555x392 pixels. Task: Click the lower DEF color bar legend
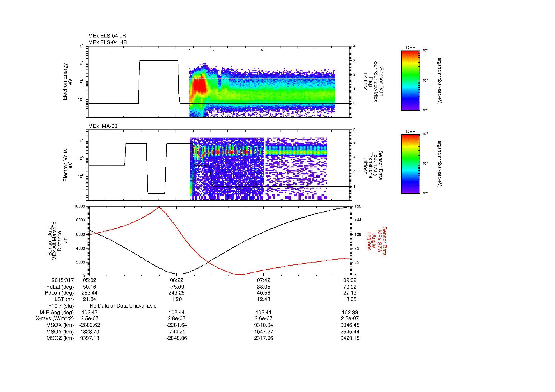(410, 164)
